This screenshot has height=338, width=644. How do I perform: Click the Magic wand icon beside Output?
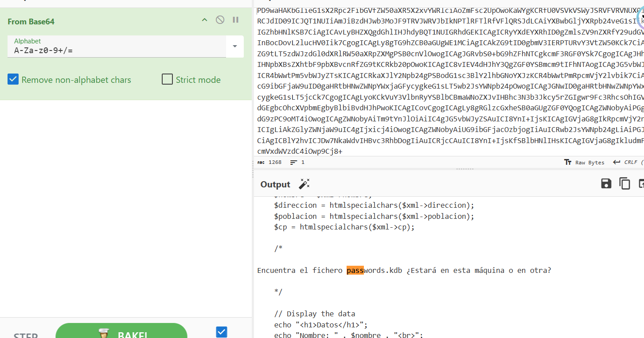(304, 184)
